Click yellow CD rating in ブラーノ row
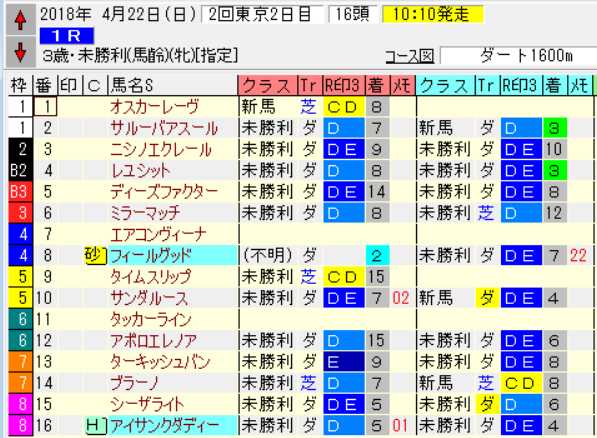The height and width of the screenshot is (438, 597). pyautogui.click(x=522, y=383)
